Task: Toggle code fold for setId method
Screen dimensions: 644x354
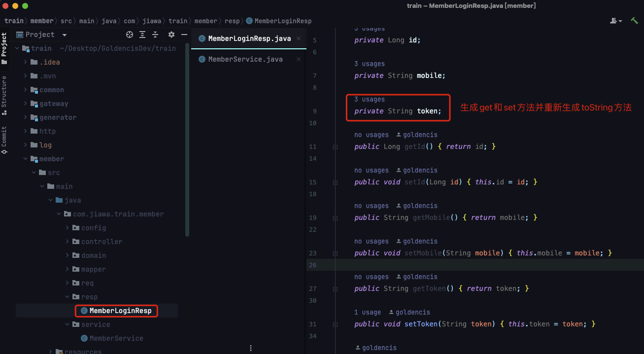Action: (x=335, y=182)
